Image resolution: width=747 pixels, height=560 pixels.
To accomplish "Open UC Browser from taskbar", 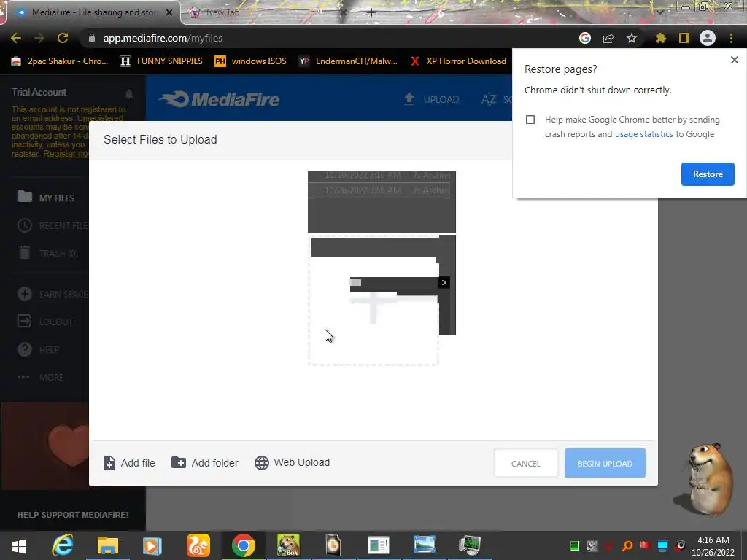I will pyautogui.click(x=198, y=545).
